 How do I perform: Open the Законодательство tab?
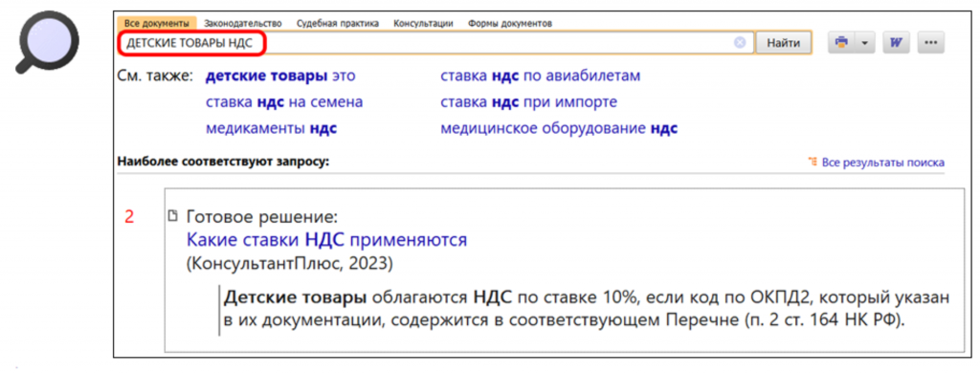pos(243,23)
